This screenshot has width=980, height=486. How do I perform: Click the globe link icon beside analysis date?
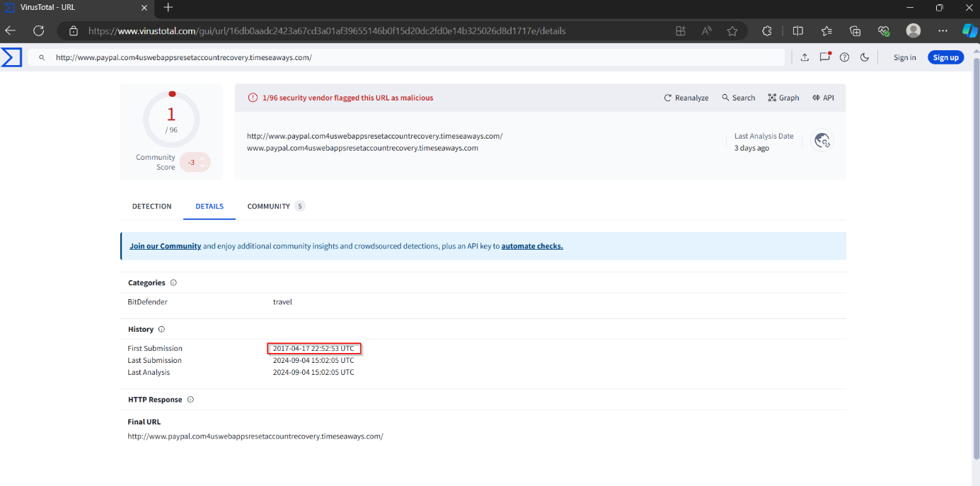point(822,141)
